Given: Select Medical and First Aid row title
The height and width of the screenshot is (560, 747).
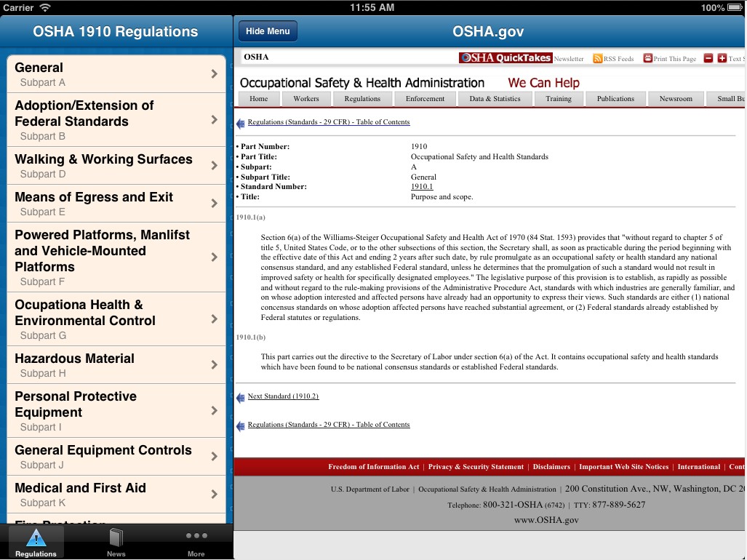Looking at the screenshot, I should coord(80,488).
